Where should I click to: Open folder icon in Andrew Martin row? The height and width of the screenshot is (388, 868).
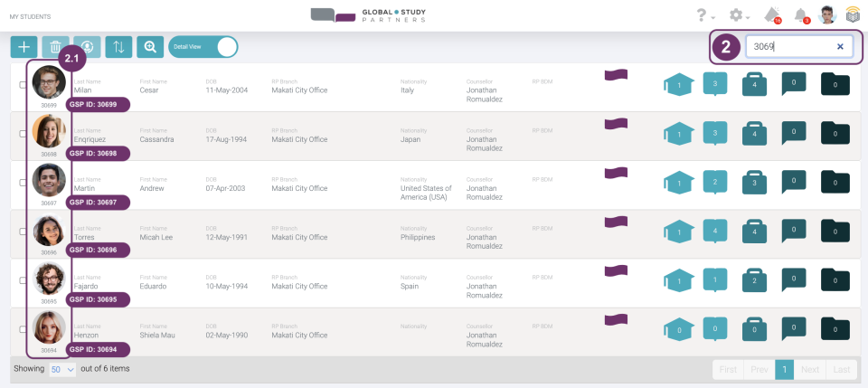pos(835,183)
